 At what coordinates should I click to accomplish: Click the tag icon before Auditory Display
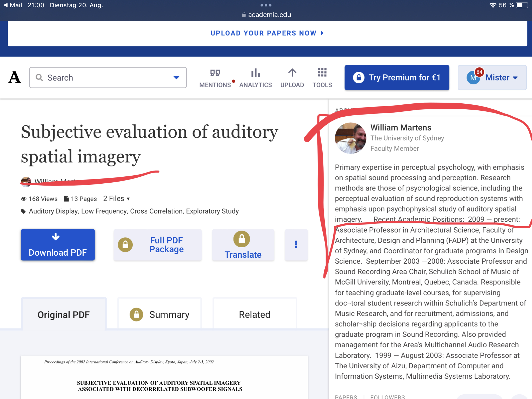click(23, 211)
